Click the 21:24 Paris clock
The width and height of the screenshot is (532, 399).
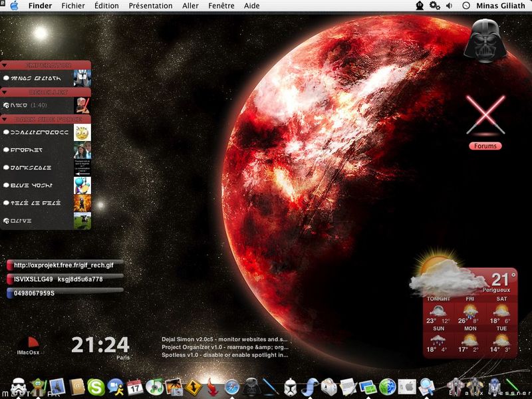pyautogui.click(x=100, y=346)
